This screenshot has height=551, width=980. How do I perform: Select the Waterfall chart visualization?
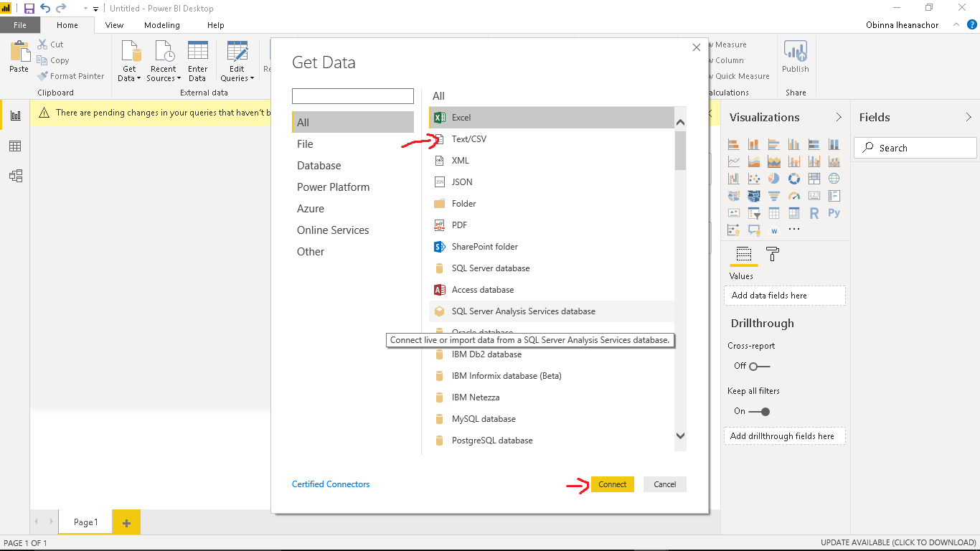coord(733,179)
